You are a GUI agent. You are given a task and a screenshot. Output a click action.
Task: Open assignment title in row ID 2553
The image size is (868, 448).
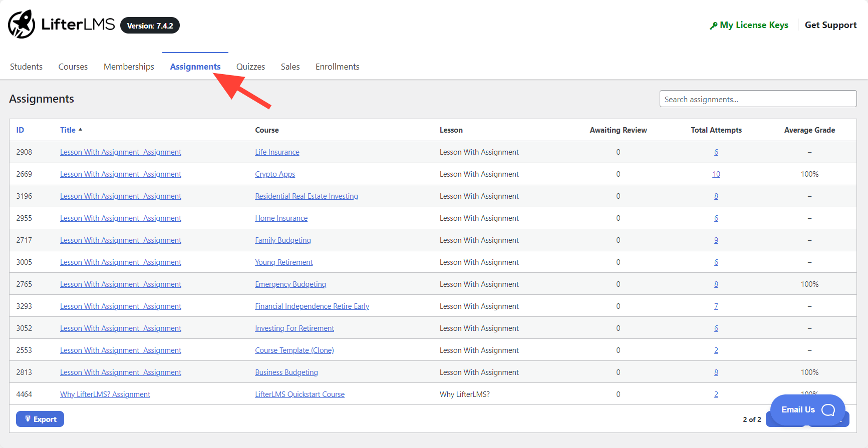pos(121,350)
